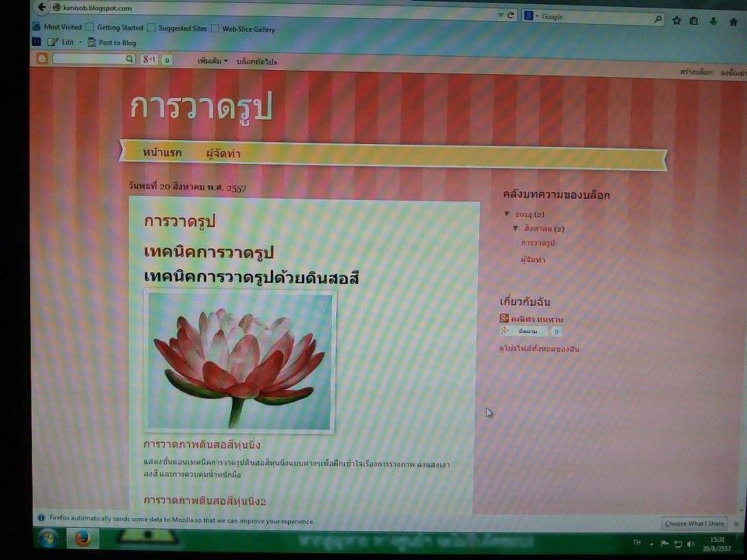Go to the Firefox home page icon
Image resolution: width=747 pixels, height=560 pixels.
coord(733,22)
